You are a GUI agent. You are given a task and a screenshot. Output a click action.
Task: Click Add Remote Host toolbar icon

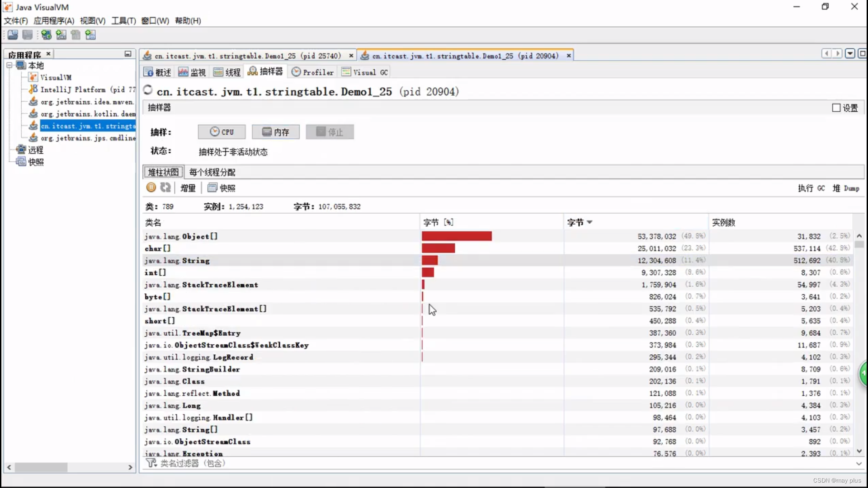[46, 35]
